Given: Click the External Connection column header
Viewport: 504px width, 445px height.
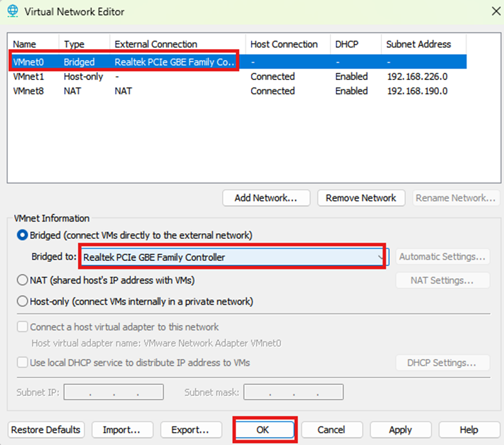Looking at the screenshot, I should pyautogui.click(x=177, y=44).
